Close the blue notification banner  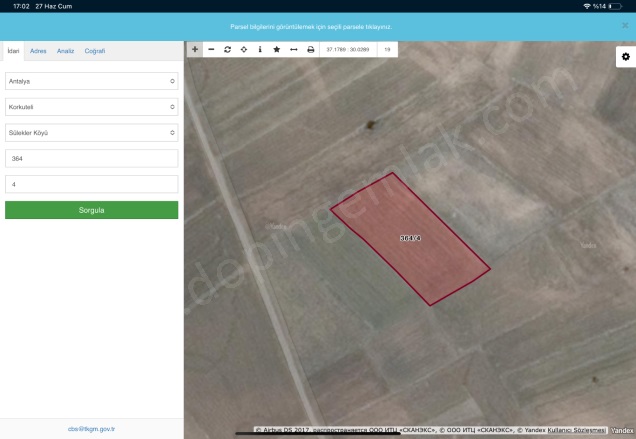point(625,25)
